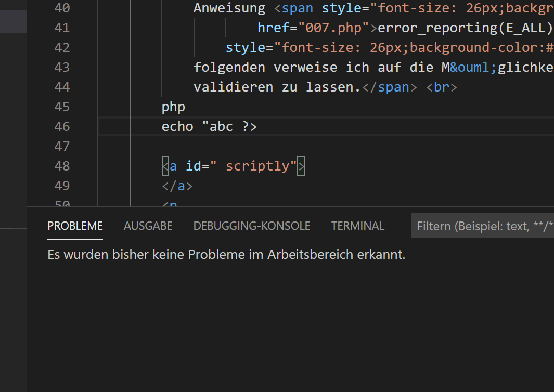Select the DEBUGGING-KONSOLE tab
The height and width of the screenshot is (392, 554).
(252, 226)
